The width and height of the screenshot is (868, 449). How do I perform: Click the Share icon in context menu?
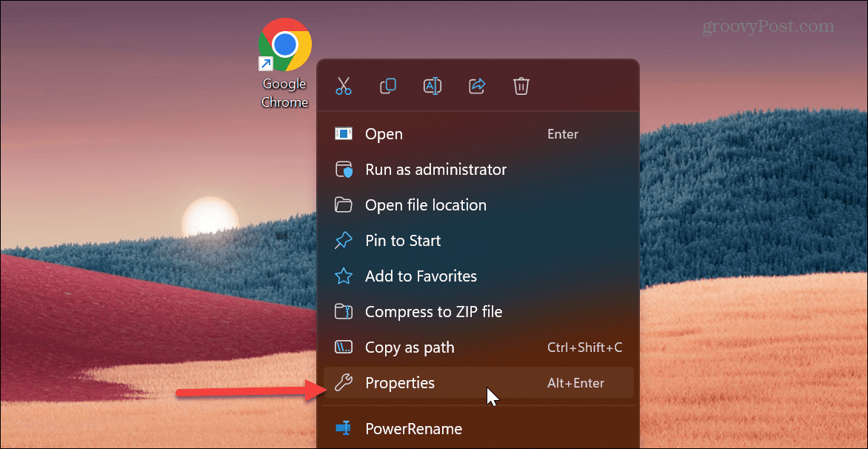click(477, 86)
